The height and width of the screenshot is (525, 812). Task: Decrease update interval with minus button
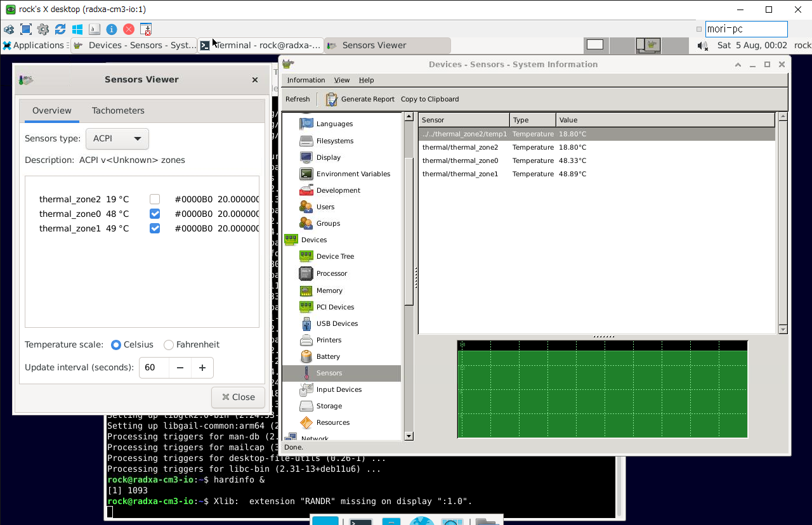[180, 368]
